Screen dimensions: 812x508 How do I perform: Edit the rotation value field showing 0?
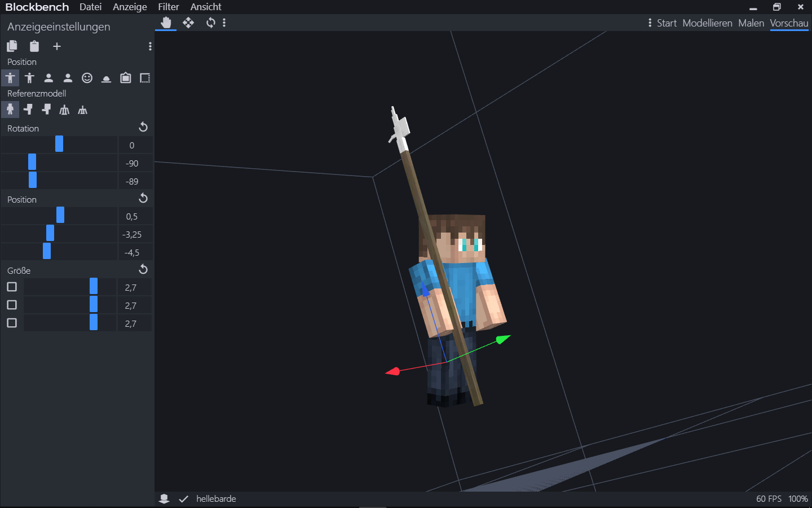point(135,145)
